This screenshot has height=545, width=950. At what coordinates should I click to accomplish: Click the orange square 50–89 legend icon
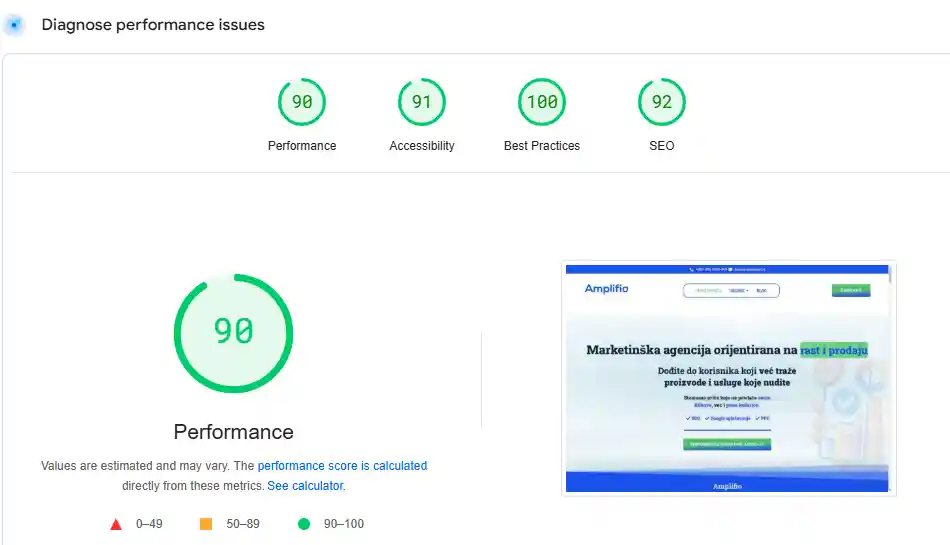(x=206, y=524)
